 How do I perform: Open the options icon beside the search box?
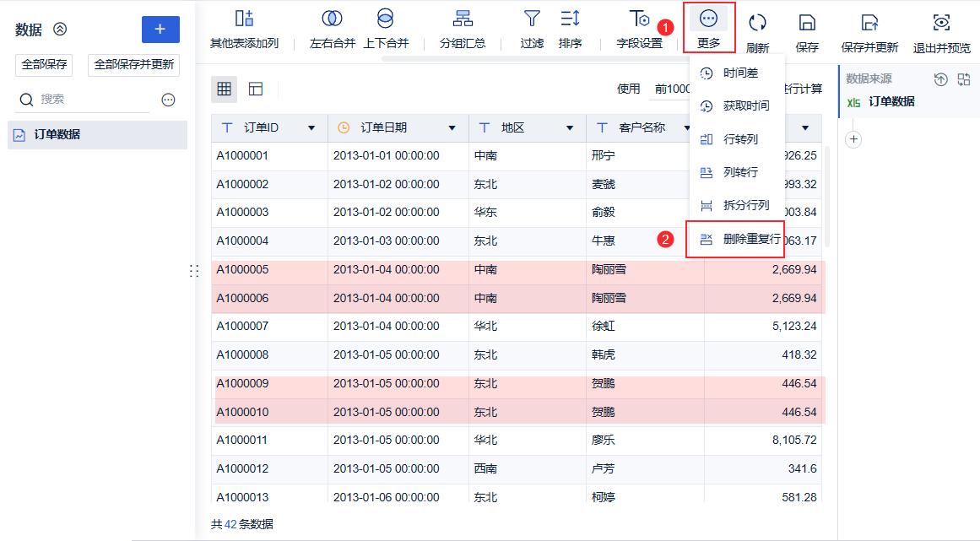pos(168,100)
